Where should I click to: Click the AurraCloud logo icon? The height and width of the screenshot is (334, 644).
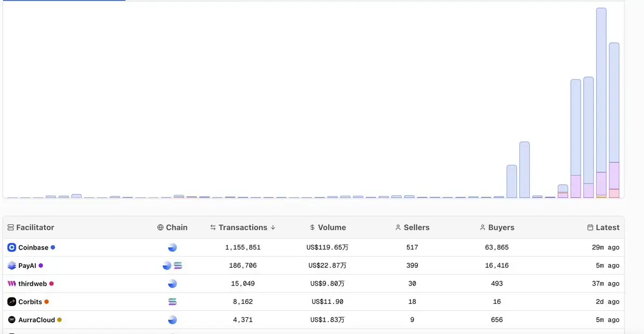click(x=11, y=320)
